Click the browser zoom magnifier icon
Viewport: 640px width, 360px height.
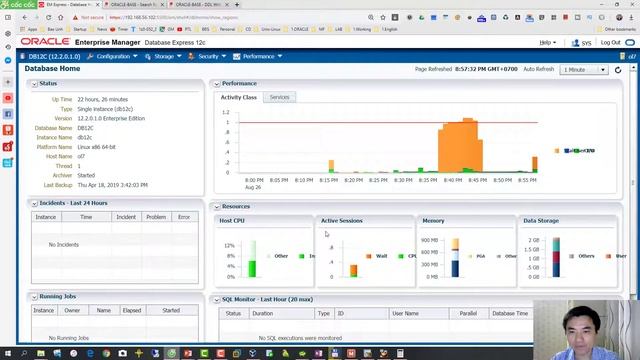(x=371, y=18)
